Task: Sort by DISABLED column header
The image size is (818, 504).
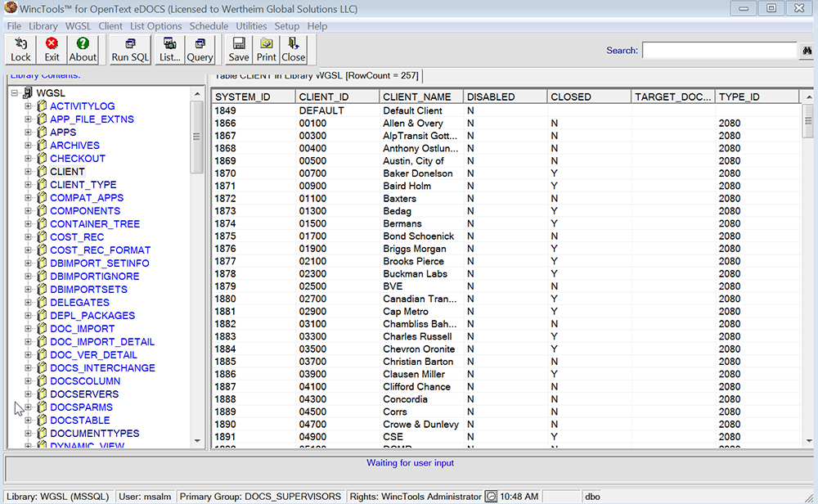Action: point(506,97)
